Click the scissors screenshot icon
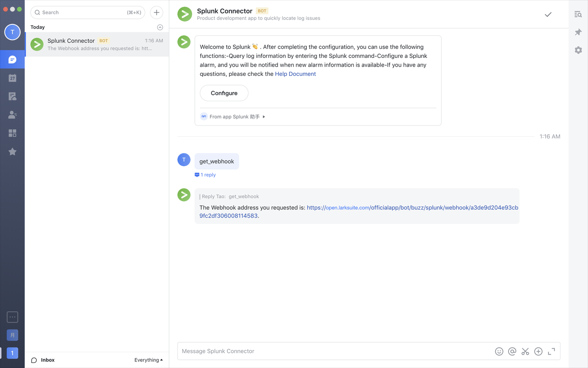 click(525, 351)
